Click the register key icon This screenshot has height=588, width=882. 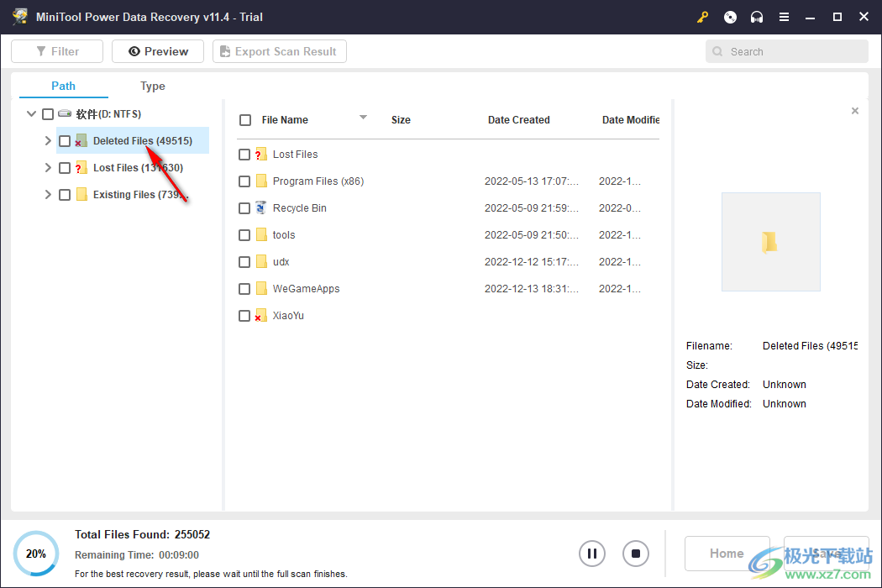coord(702,17)
